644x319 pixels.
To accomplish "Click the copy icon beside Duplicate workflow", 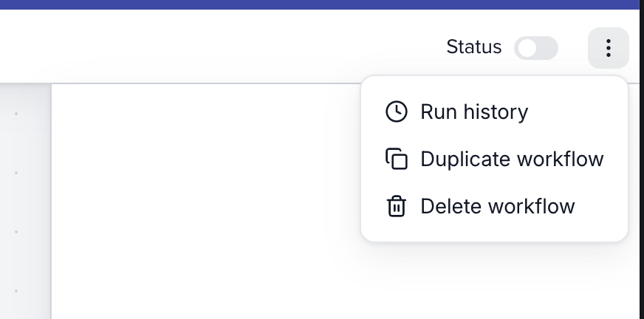I will 397,159.
